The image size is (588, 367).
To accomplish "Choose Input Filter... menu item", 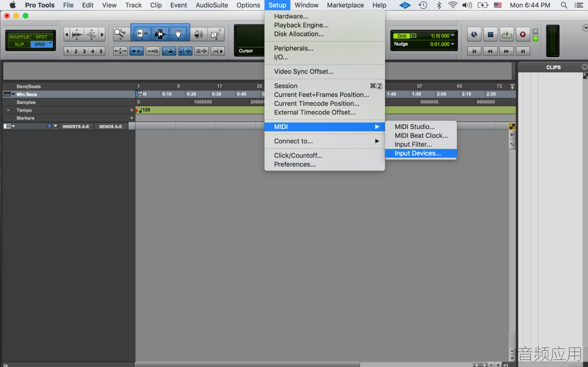I will pos(421,144).
